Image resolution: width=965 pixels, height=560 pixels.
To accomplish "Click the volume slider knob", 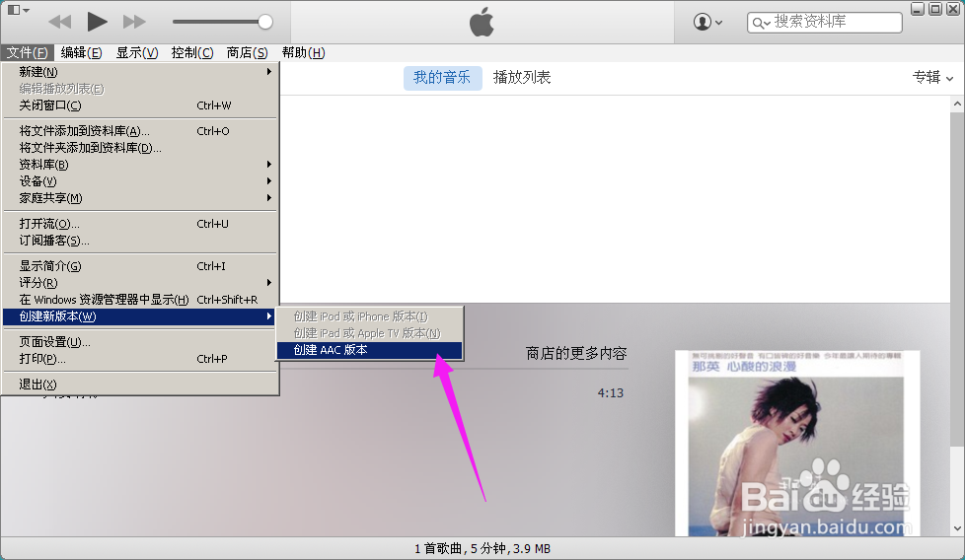I will [265, 22].
